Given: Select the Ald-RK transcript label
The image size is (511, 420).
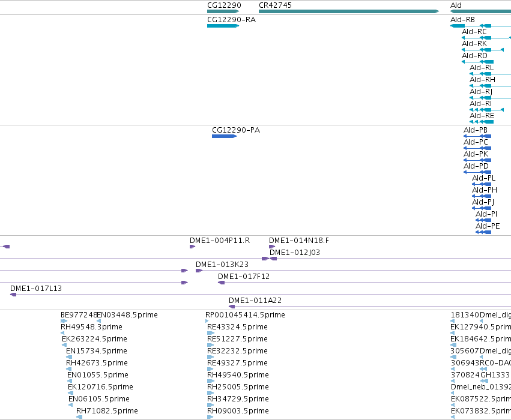Looking at the screenshot, I should point(474,44).
